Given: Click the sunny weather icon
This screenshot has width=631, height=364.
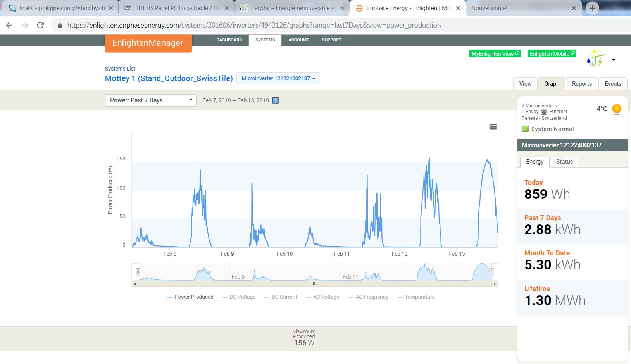Looking at the screenshot, I should [x=617, y=109].
